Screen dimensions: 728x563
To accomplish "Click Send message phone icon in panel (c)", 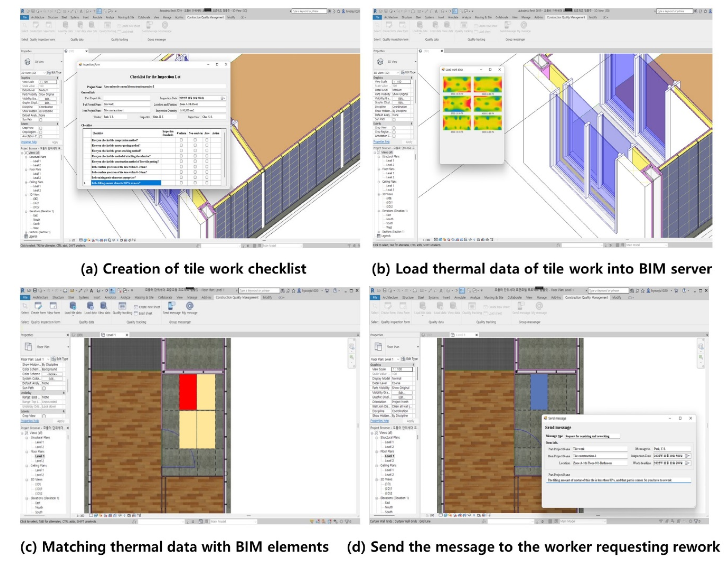I will [171, 306].
